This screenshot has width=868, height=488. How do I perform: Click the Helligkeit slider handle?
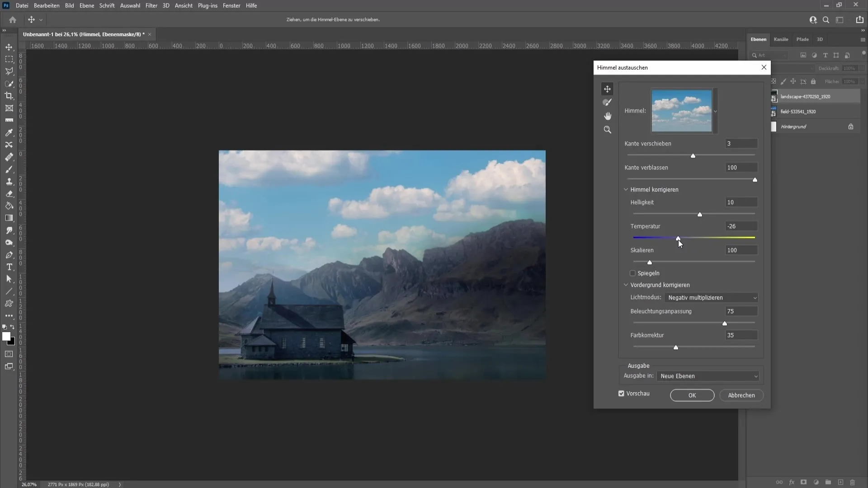700,215
